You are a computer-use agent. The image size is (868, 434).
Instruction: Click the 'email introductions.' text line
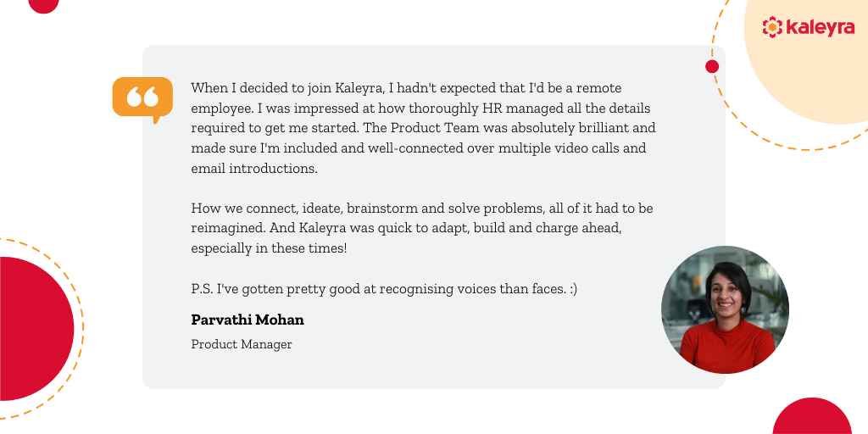254,169
